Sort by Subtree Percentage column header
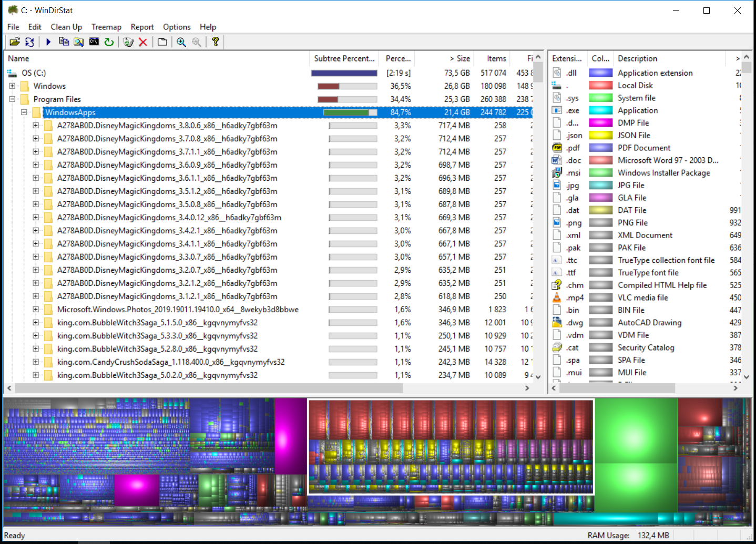 [x=344, y=58]
